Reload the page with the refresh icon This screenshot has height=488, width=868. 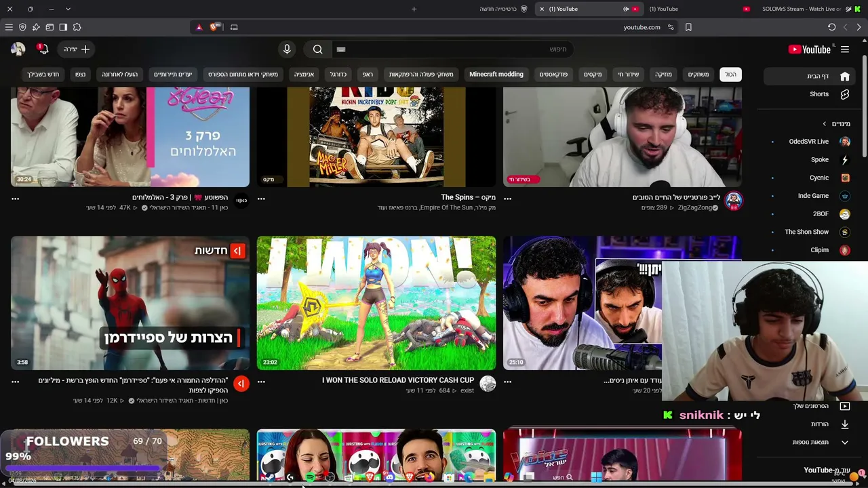[831, 27]
